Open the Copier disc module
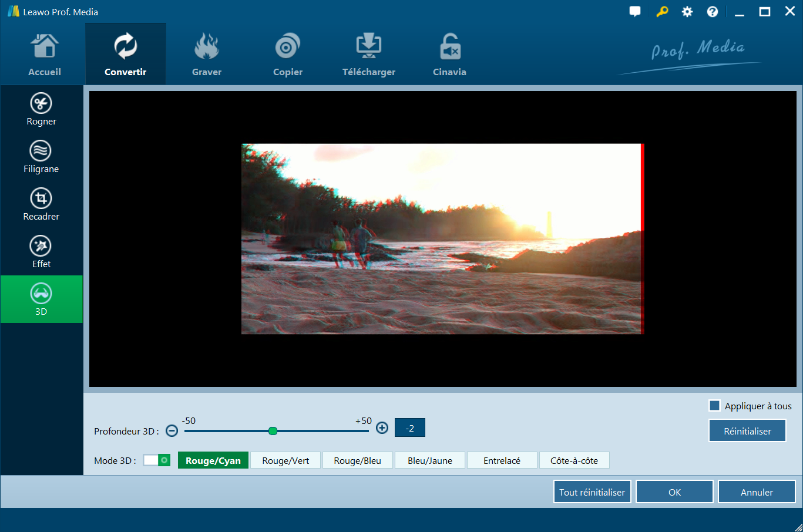 coord(287,55)
